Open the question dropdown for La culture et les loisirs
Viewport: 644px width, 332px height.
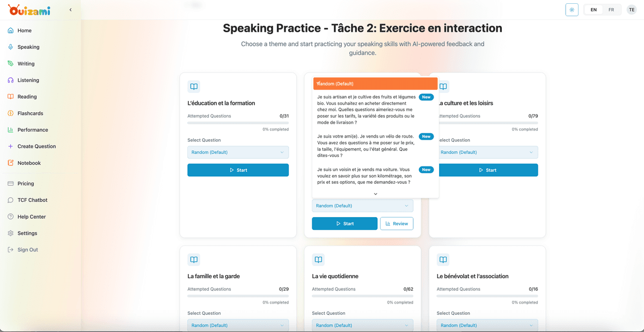click(x=487, y=152)
